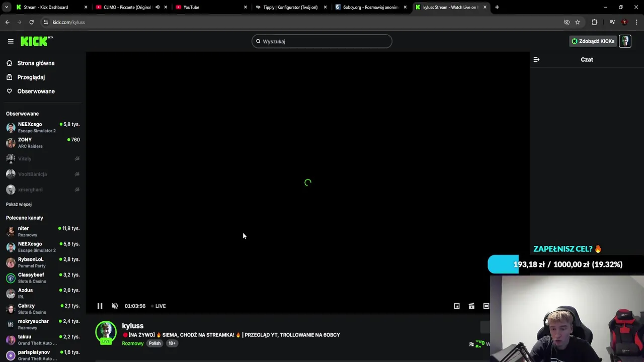
Task: Open recommended channel parisplatynov
Action: [43, 355]
